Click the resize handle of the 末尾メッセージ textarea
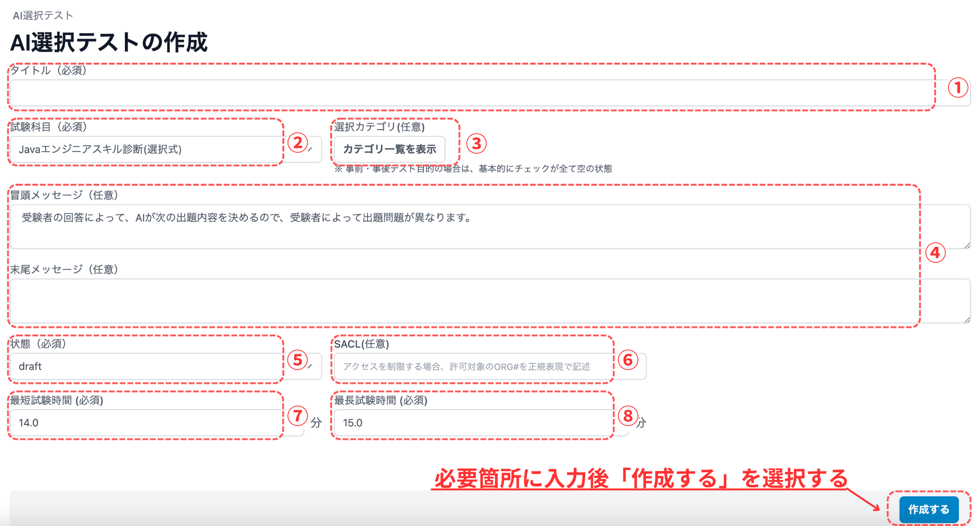The image size is (980, 526). click(x=968, y=319)
